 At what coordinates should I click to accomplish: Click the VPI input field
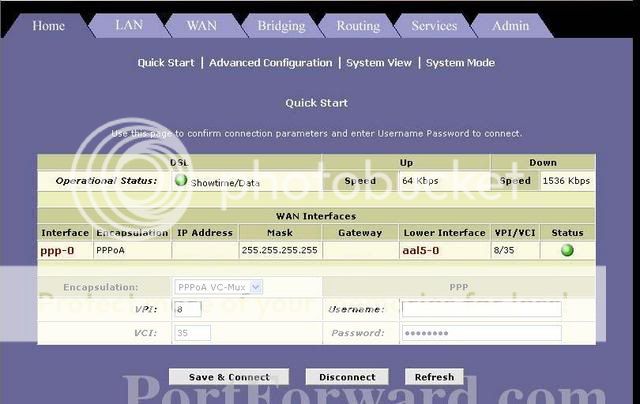click(188, 309)
